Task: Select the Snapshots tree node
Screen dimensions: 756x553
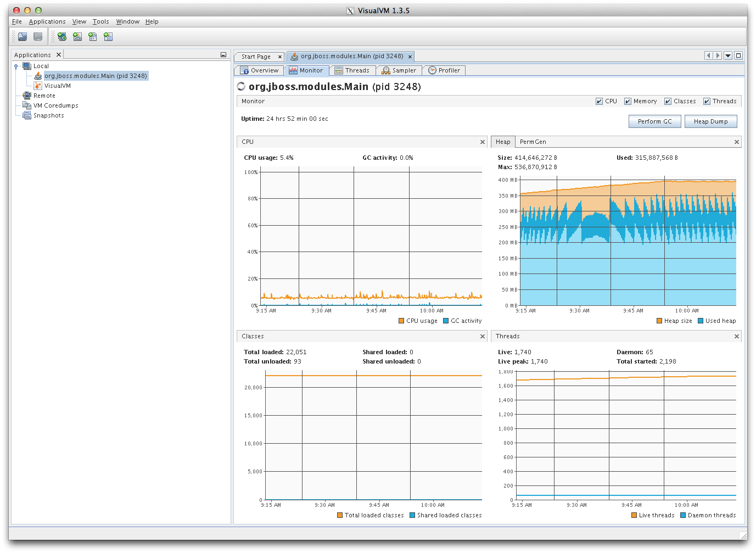Action: point(49,115)
